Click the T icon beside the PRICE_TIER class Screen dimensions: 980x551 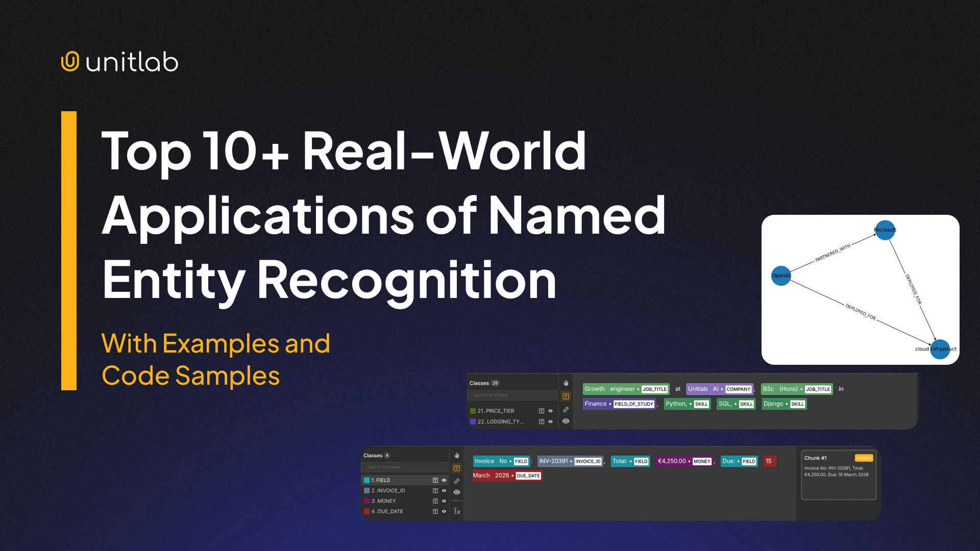click(542, 411)
